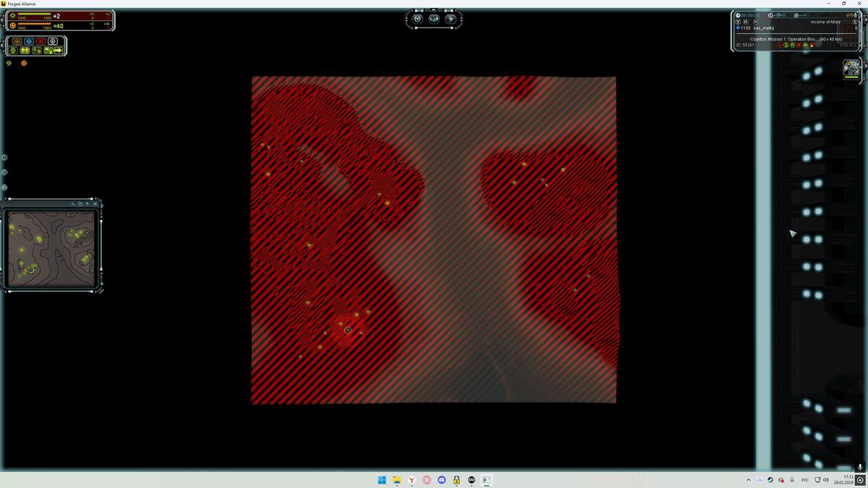This screenshot has width=868, height=488.
Task: Click the red medal ranked icon
Action: pos(812,45)
